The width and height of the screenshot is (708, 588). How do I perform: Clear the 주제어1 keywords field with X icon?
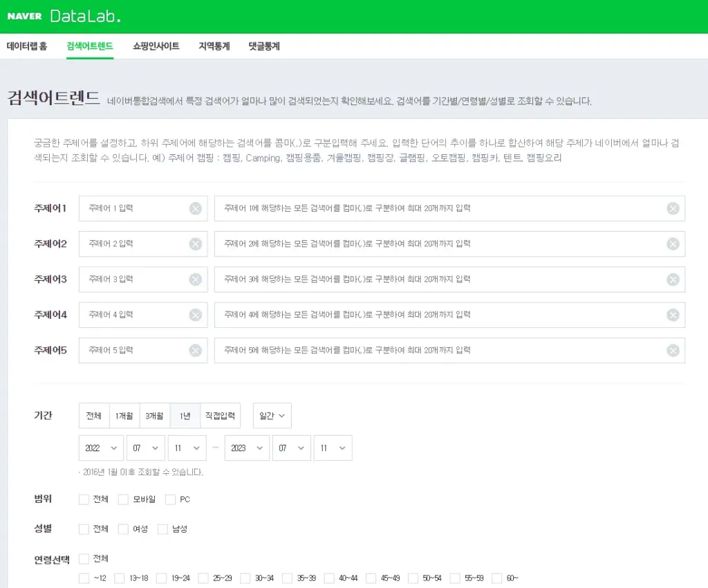[673, 209]
